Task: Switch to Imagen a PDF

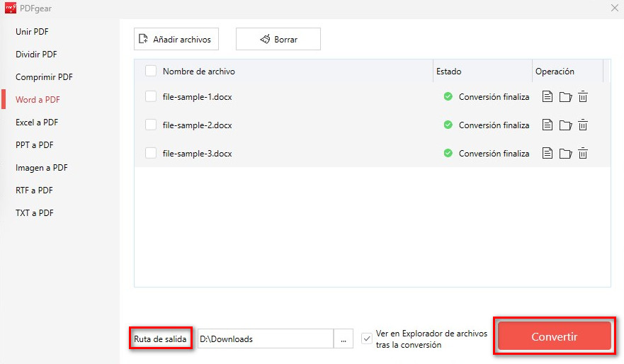Action: click(x=42, y=167)
